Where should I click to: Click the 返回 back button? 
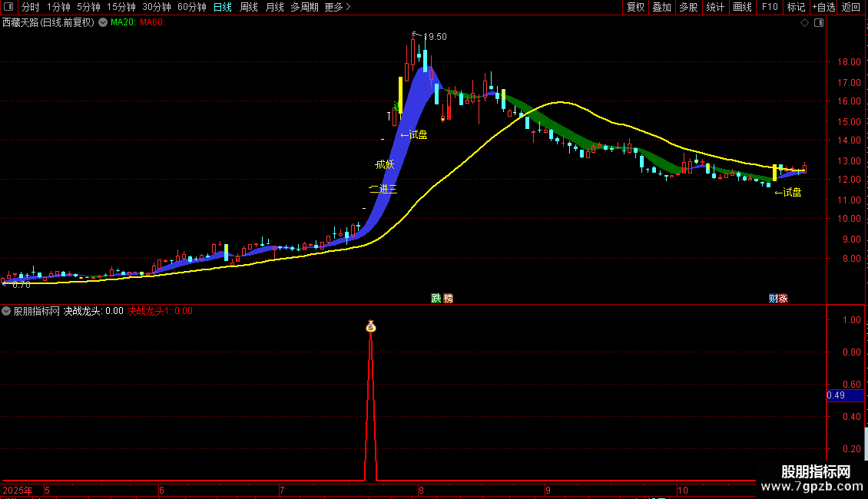click(851, 7)
